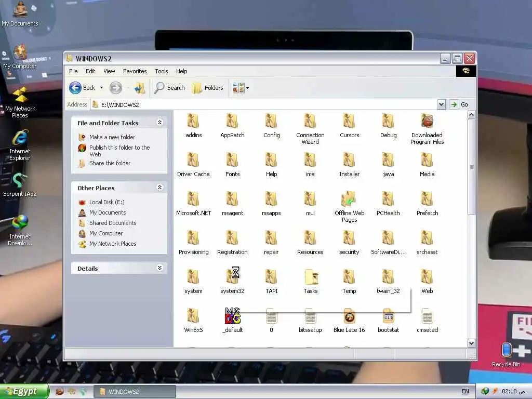
Task: Open the AppPatch folder
Action: point(232,126)
